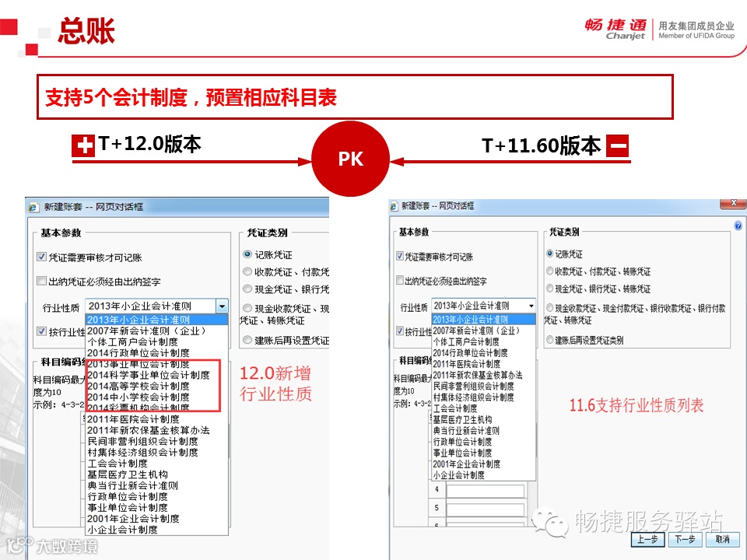The image size is (747, 560).
Task: Select 现金凭证、银行凭证、转账凭证 radio in right dialog
Action: pyautogui.click(x=550, y=288)
